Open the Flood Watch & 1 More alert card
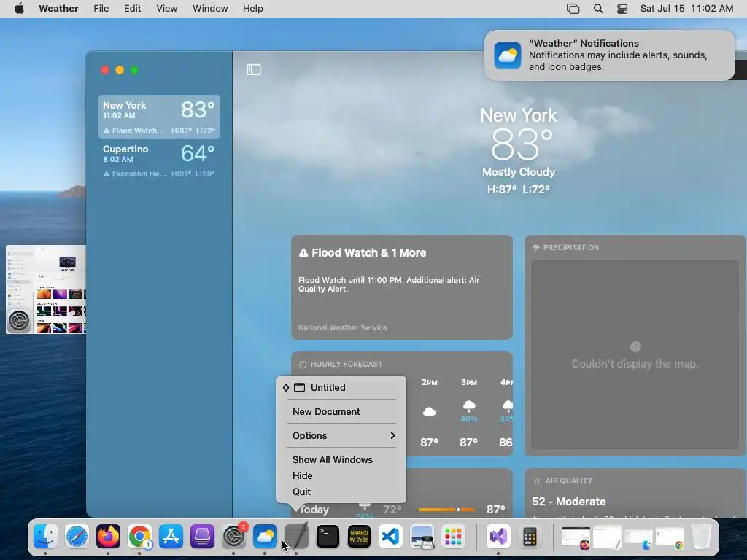Viewport: 747px width, 560px height. click(x=402, y=287)
